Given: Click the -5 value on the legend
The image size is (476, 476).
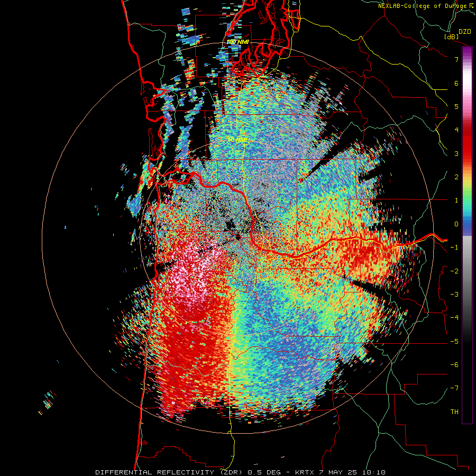Looking at the screenshot, I should click(454, 342).
